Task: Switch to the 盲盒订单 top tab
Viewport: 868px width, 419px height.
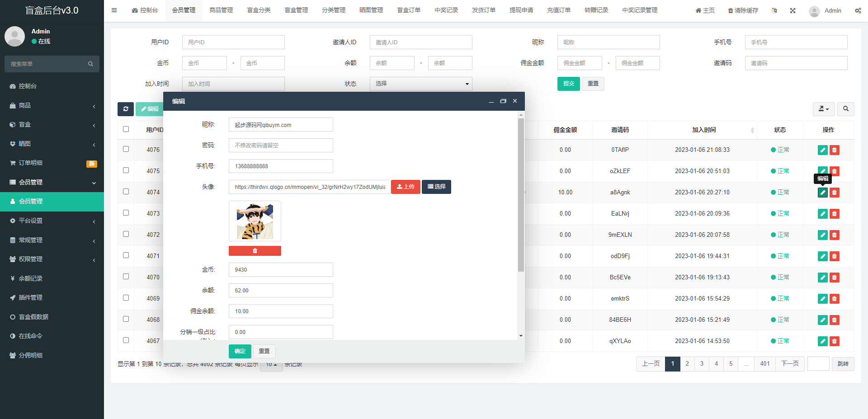Action: [408, 10]
